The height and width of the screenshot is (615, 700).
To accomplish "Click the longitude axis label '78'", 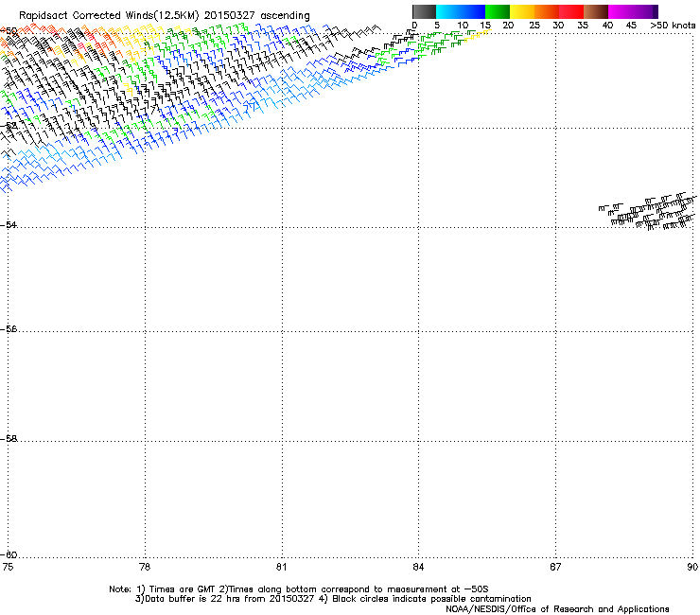I will 145,567.
